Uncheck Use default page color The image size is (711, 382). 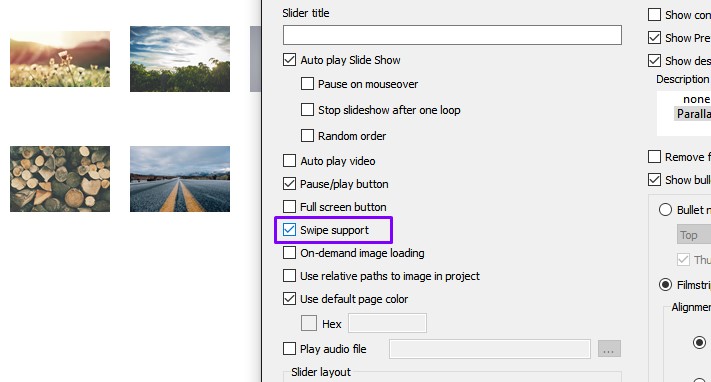[289, 299]
